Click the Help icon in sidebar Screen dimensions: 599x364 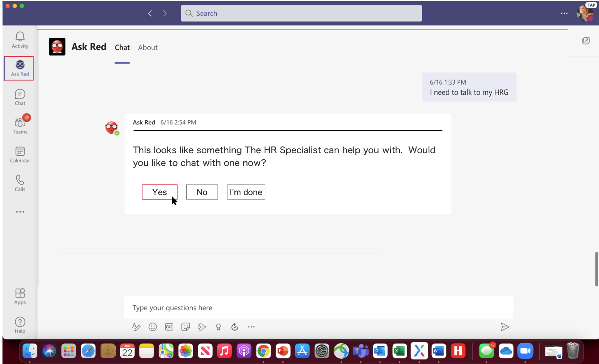click(x=20, y=325)
